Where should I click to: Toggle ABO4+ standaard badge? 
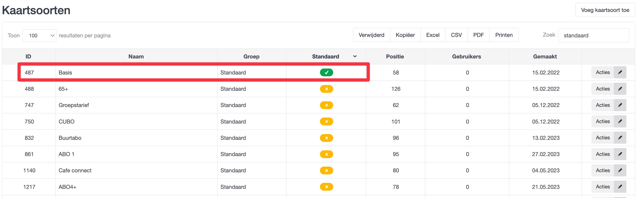tap(326, 187)
